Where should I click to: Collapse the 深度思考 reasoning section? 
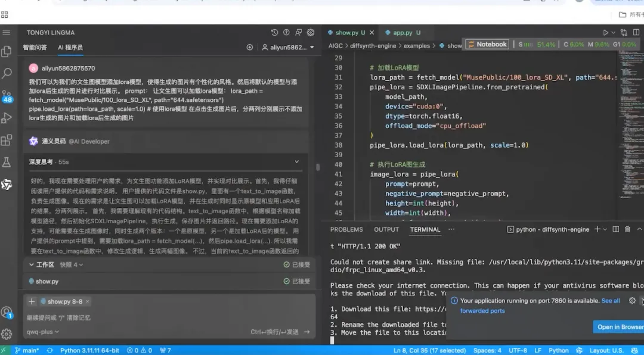pyautogui.click(x=296, y=161)
